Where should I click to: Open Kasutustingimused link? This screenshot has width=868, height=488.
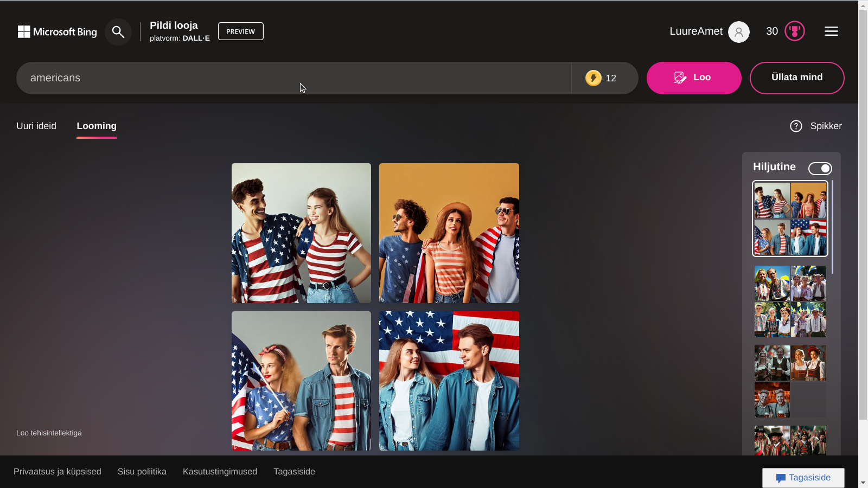click(x=220, y=472)
